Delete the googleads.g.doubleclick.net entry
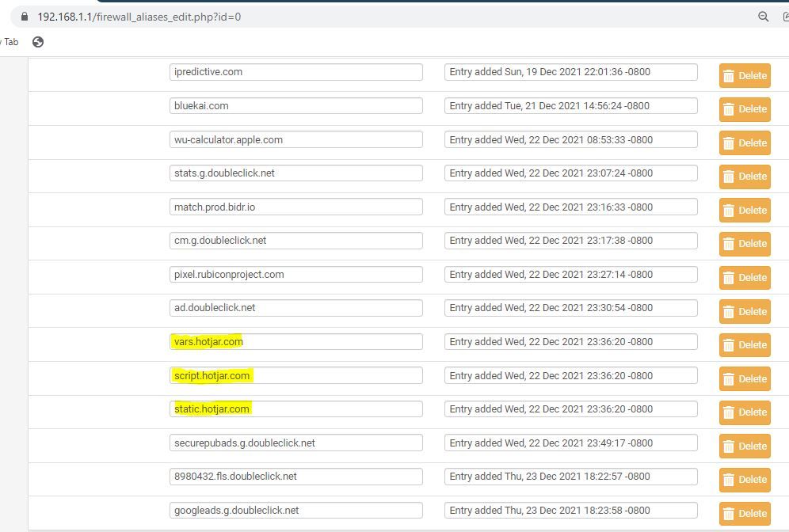Viewport: 789px width, 532px height. [745, 514]
